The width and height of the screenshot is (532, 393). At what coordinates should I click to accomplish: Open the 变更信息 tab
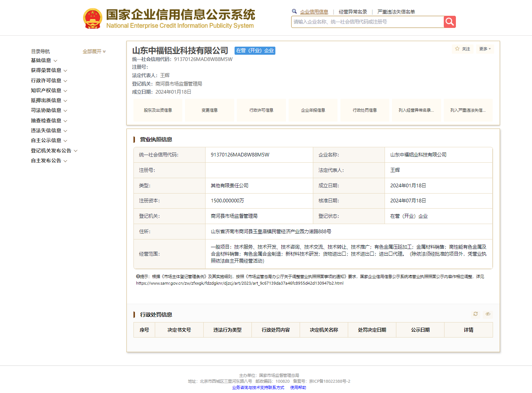click(210, 110)
